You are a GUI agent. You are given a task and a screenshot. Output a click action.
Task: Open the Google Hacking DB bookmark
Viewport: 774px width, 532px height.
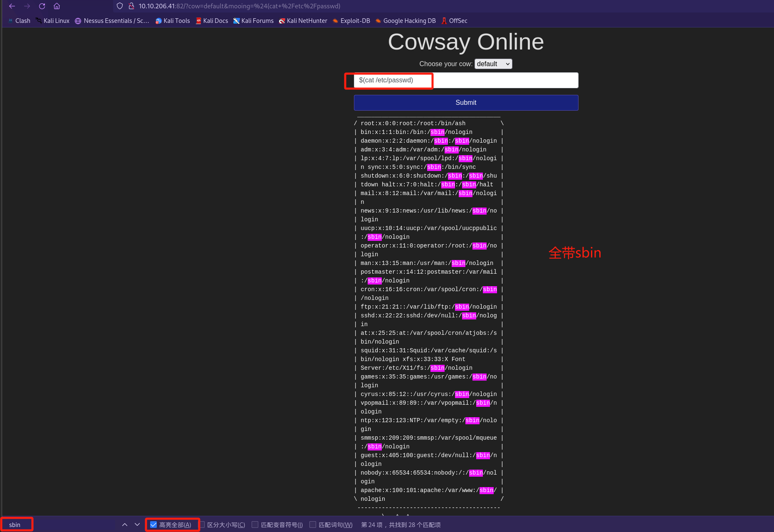[x=406, y=21]
